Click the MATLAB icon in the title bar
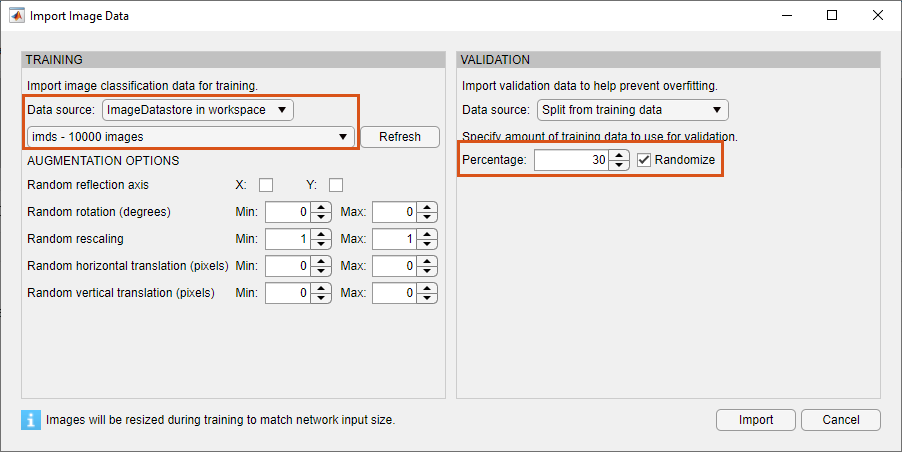902x452 pixels. pyautogui.click(x=17, y=16)
